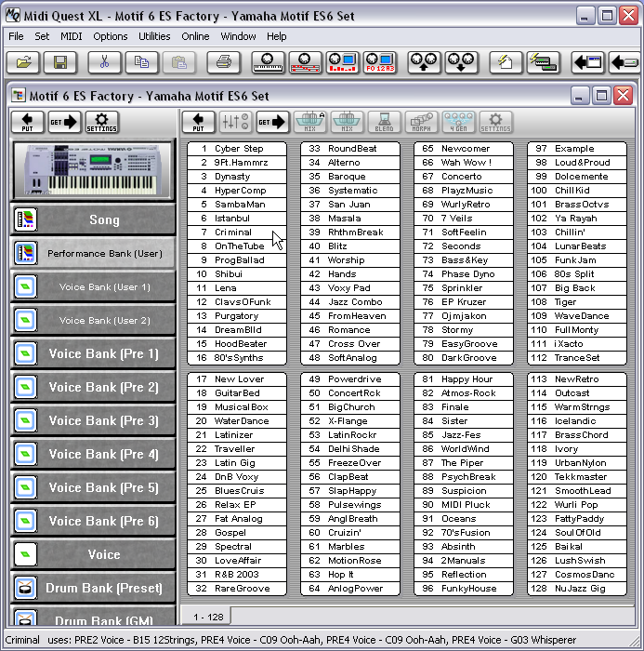Select performance 77 Ojmjakon
The image size is (644, 651).
point(464,316)
